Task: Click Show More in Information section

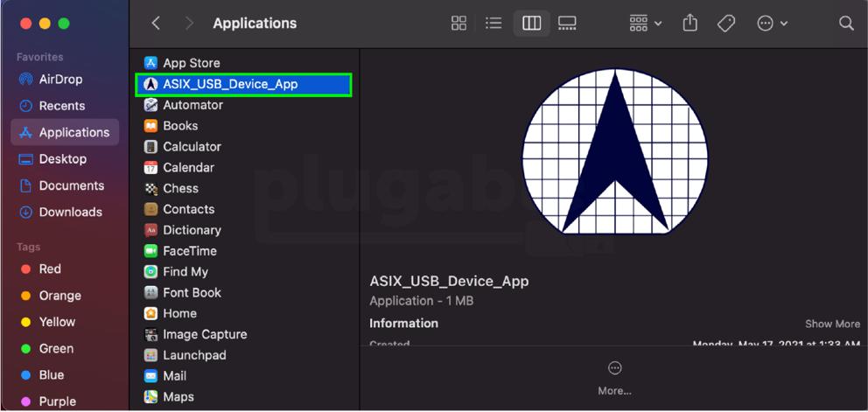Action: coord(832,324)
